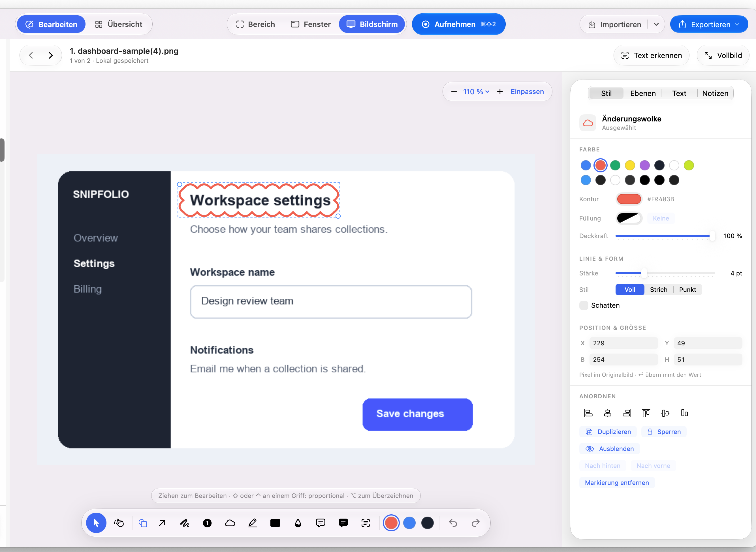Viewport: 756px width, 552px height.
Task: Select the filled speech bubble tool
Action: (x=343, y=523)
